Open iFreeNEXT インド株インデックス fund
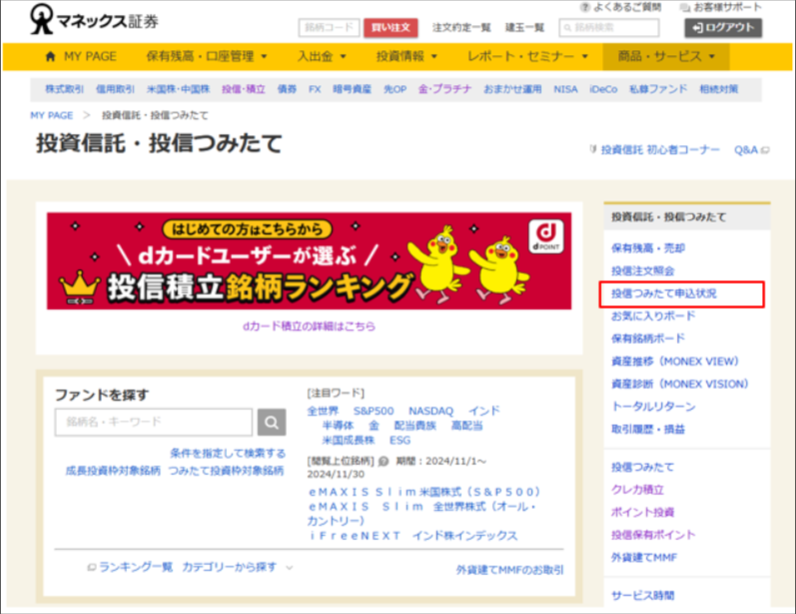Image resolution: width=796 pixels, height=614 pixels. point(414,535)
